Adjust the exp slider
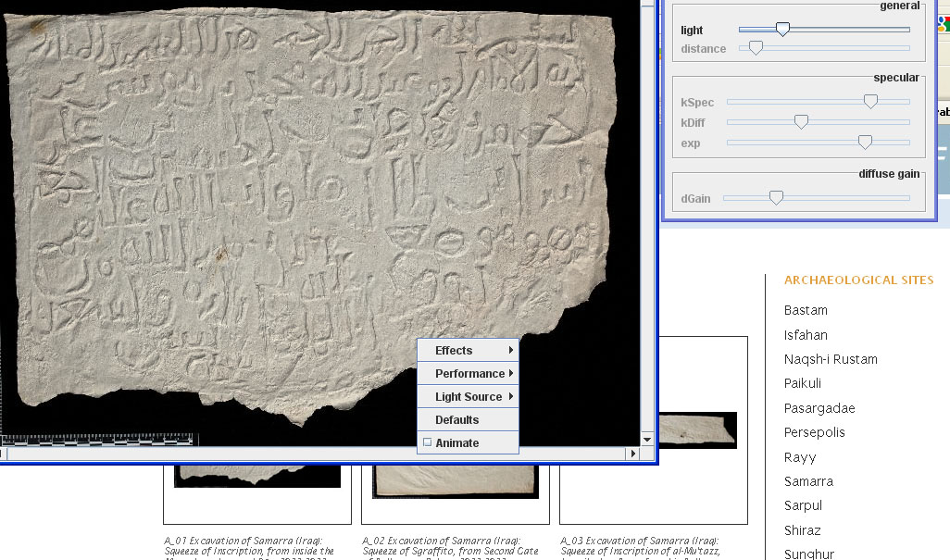 pyautogui.click(x=865, y=141)
